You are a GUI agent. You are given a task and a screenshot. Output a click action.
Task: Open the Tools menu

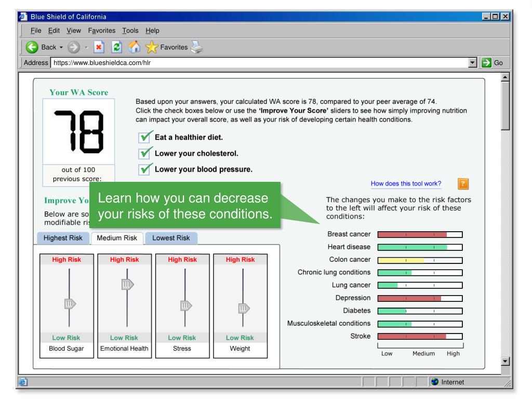130,31
